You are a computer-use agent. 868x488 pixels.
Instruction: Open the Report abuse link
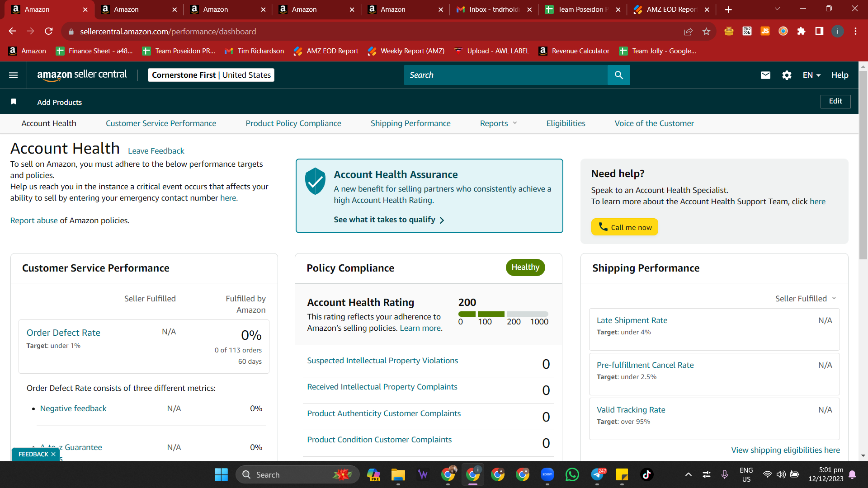pyautogui.click(x=34, y=221)
